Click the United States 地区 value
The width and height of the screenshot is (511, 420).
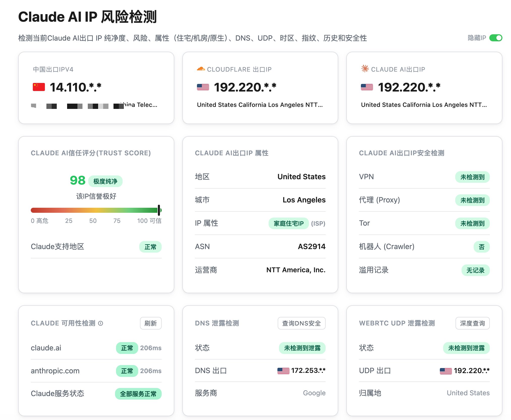coord(301,176)
